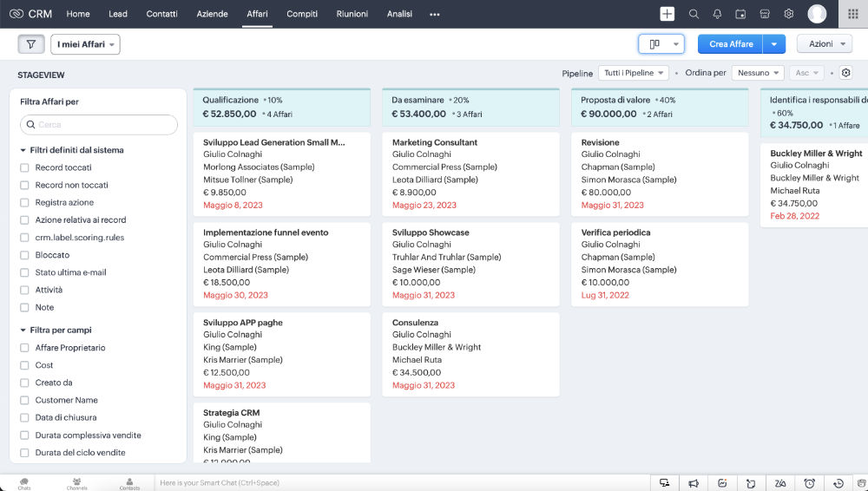Toggle the filter funnel icon
The width and height of the screenshot is (868, 491).
pos(31,44)
